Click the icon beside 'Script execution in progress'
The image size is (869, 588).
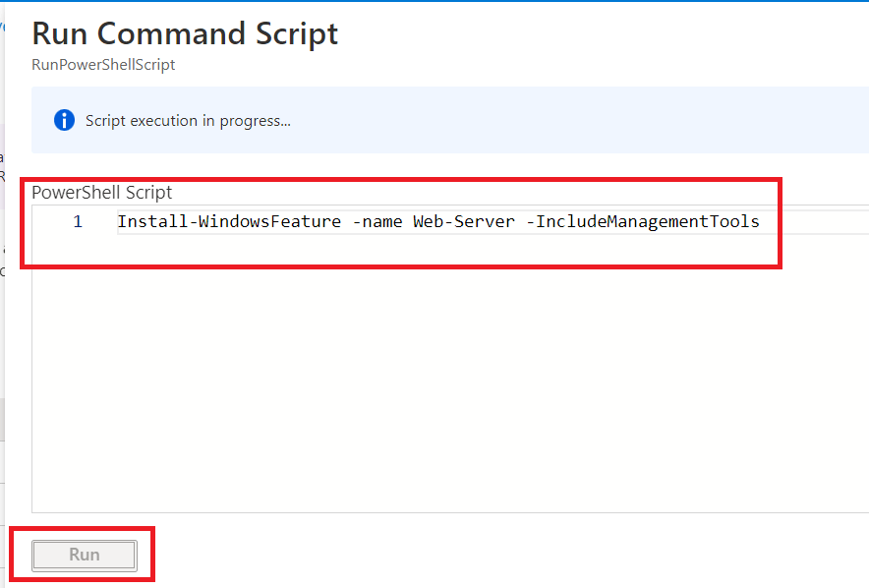(x=63, y=120)
